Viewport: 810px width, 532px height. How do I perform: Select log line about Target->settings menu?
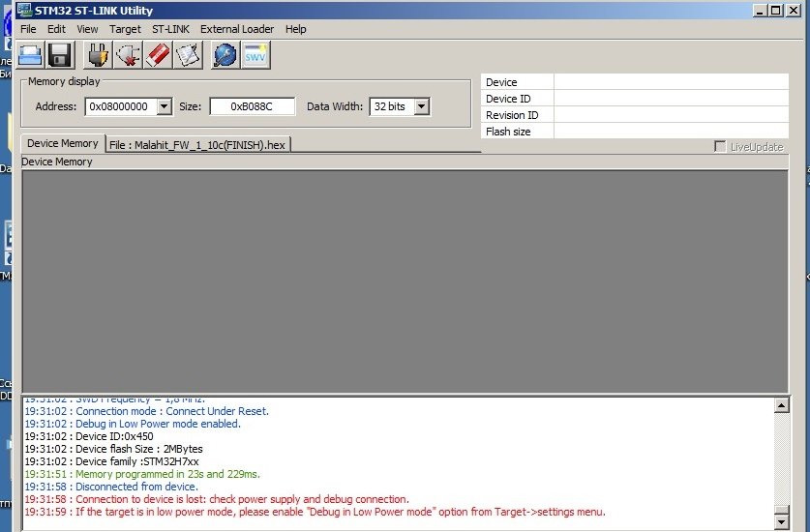coord(315,512)
